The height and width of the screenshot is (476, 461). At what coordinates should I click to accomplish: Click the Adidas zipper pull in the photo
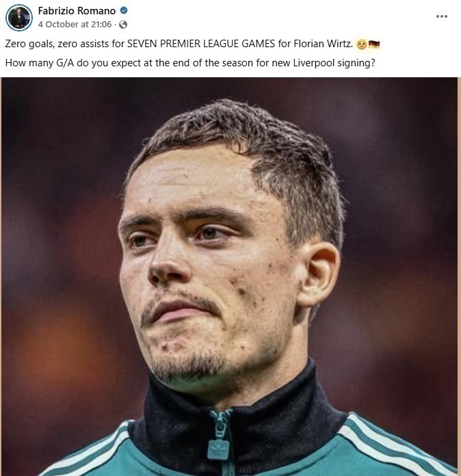218,449
